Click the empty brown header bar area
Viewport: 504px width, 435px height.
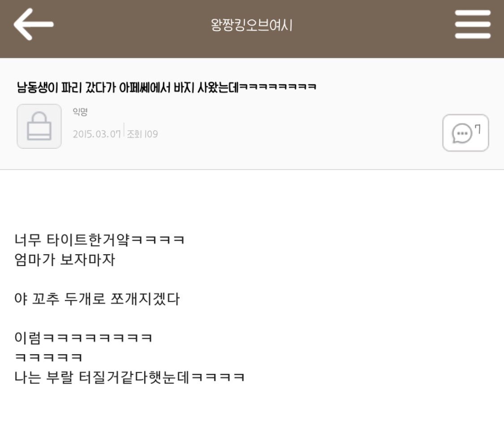point(370,29)
